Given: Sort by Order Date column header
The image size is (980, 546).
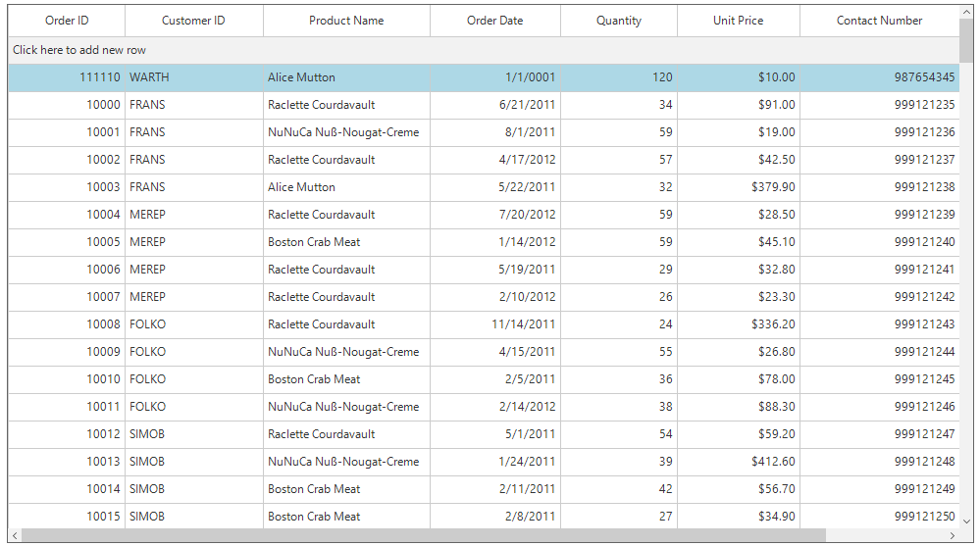Looking at the screenshot, I should (495, 21).
